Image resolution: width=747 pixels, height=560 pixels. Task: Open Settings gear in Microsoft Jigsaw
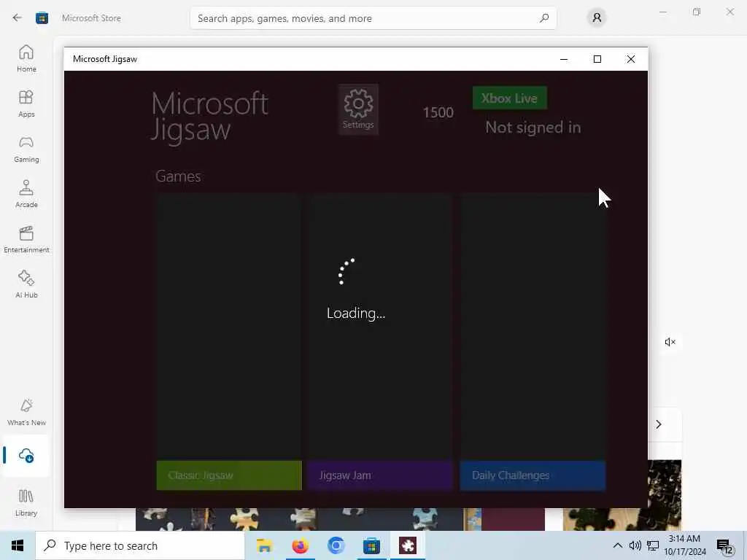coord(358,109)
